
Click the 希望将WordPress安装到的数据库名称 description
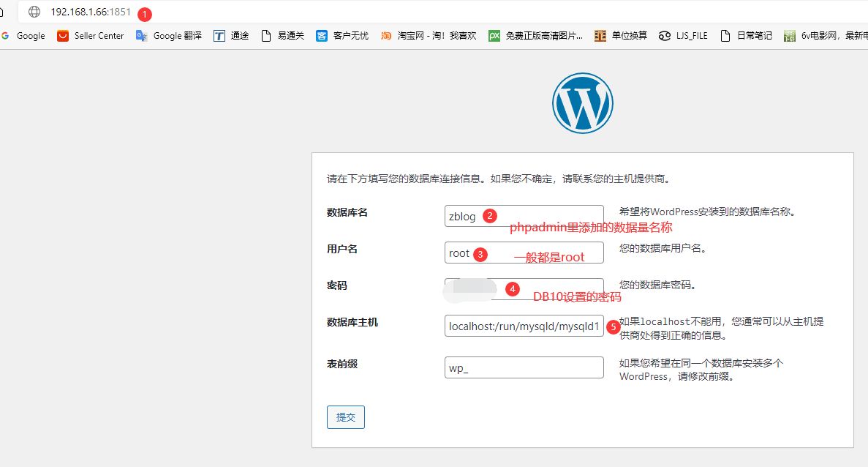(x=707, y=212)
